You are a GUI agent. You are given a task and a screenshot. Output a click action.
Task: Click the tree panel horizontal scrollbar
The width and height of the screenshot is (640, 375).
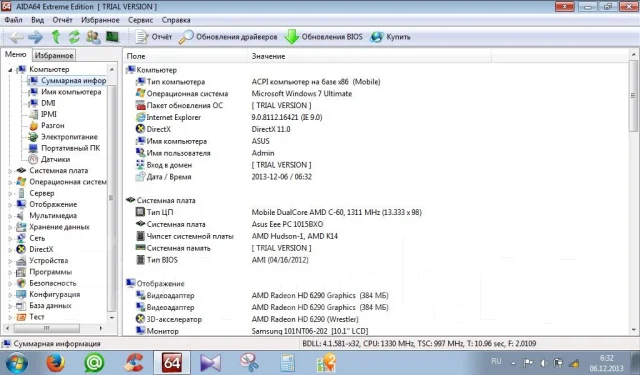point(46,328)
